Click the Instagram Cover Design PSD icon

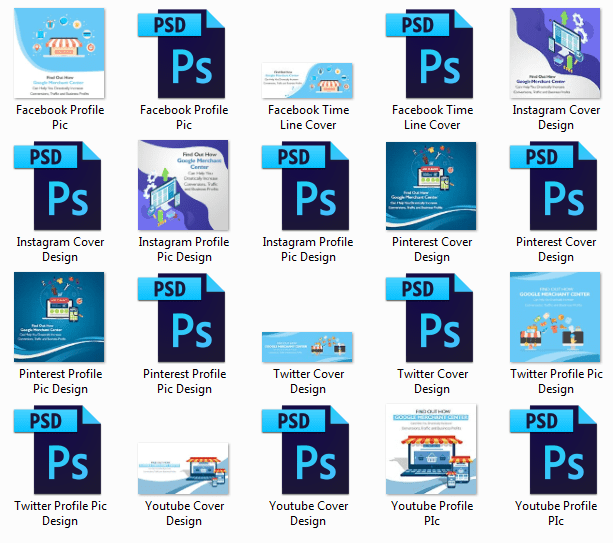[x=60, y=185]
